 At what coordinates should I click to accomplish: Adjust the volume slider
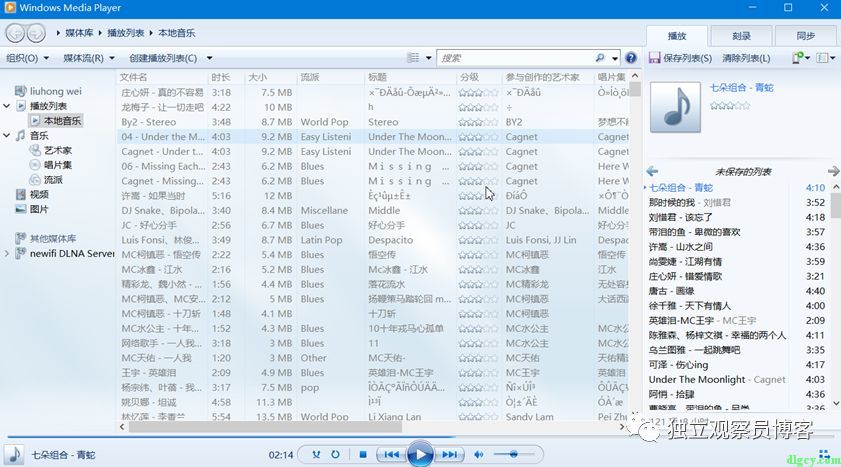[513, 455]
